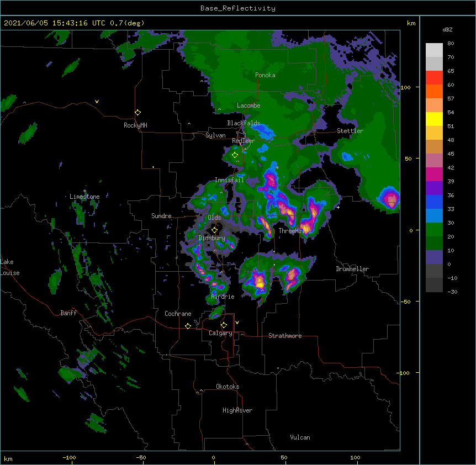Pick the white 70 dBZ legend swatch

(x=434, y=50)
